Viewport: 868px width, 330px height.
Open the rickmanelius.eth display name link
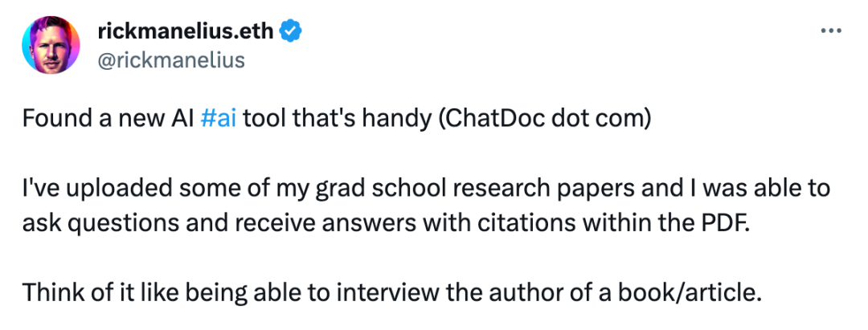186,32
